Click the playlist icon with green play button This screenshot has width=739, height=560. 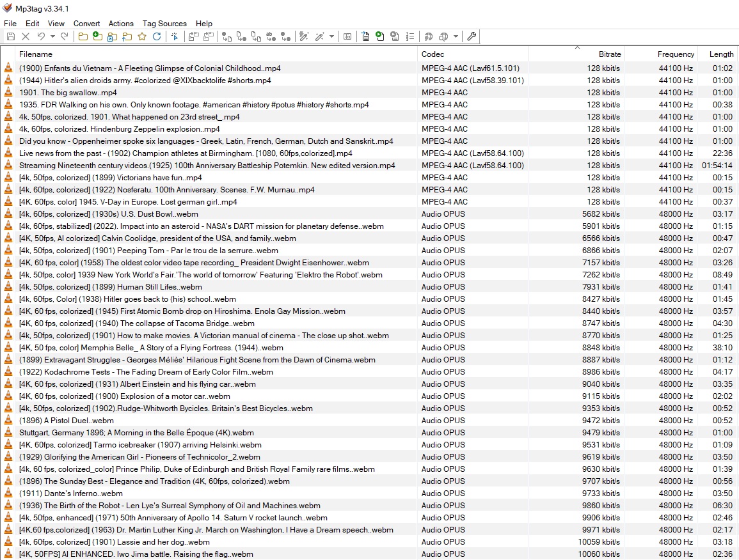click(x=380, y=36)
